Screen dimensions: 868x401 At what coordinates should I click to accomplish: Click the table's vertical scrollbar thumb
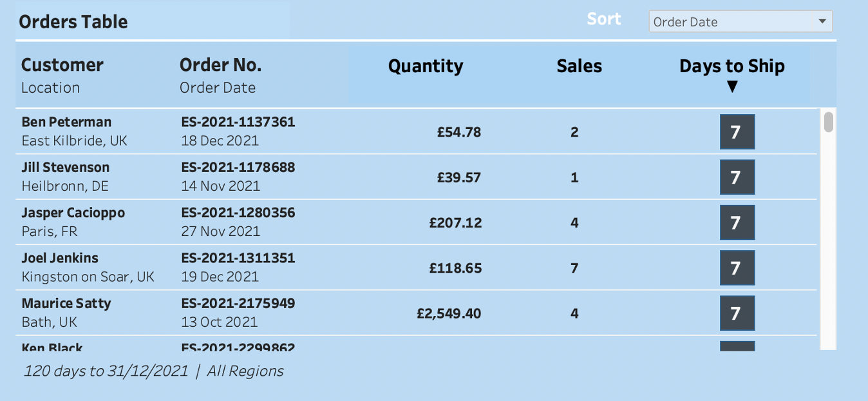(829, 122)
